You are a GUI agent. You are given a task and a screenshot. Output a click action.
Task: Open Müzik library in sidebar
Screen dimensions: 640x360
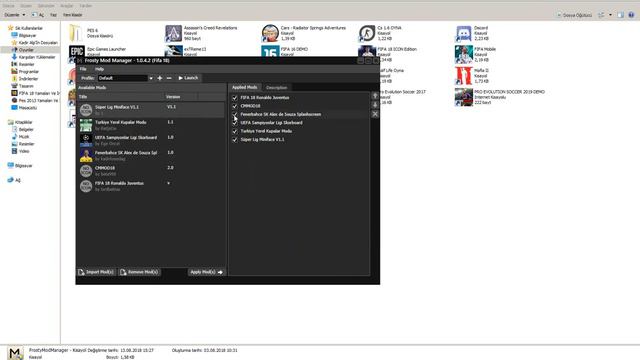click(x=24, y=137)
